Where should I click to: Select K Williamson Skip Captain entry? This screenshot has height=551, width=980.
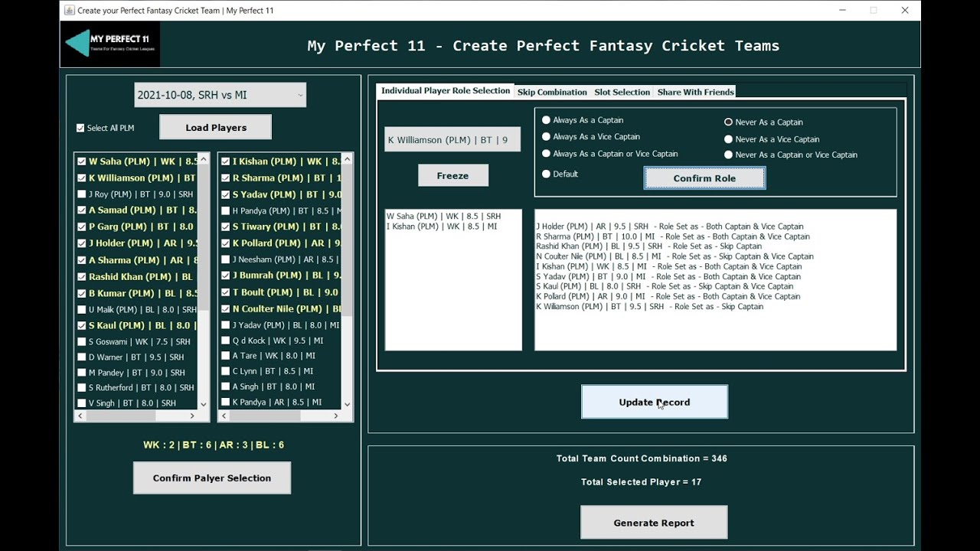(x=650, y=307)
